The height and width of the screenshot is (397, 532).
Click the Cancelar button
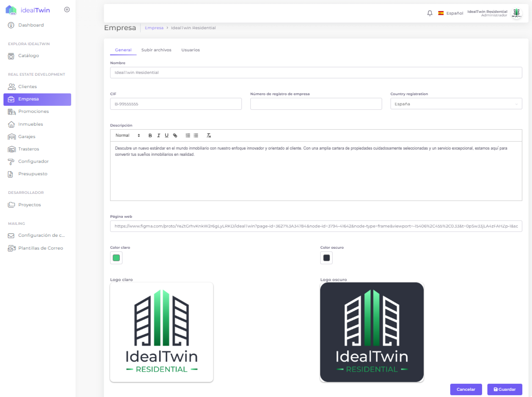tap(466, 389)
